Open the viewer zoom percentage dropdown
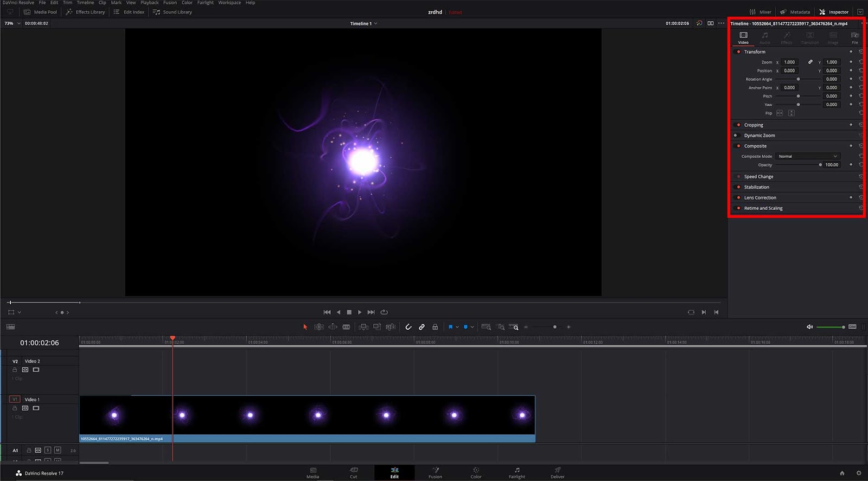868x481 pixels. pyautogui.click(x=12, y=23)
